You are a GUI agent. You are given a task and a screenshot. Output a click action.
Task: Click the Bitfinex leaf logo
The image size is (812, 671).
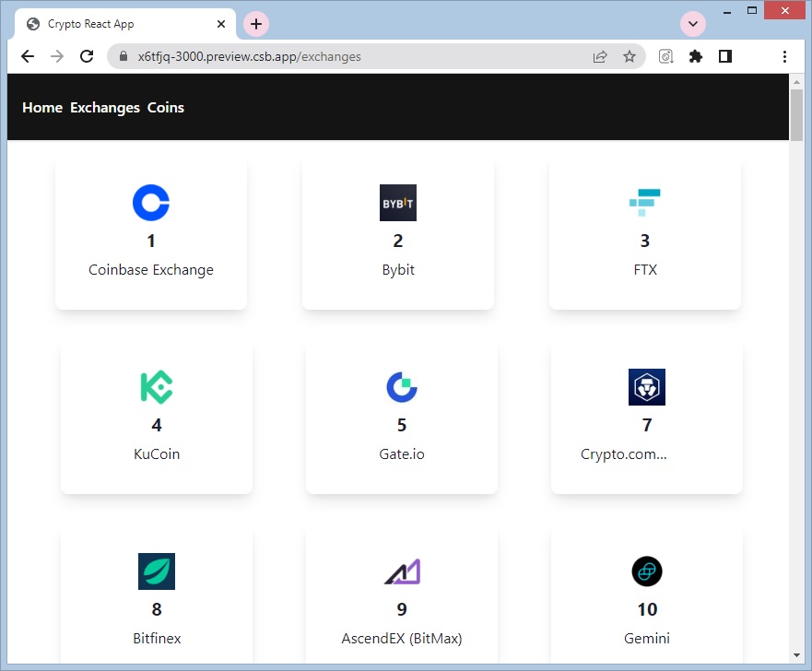[x=157, y=571]
